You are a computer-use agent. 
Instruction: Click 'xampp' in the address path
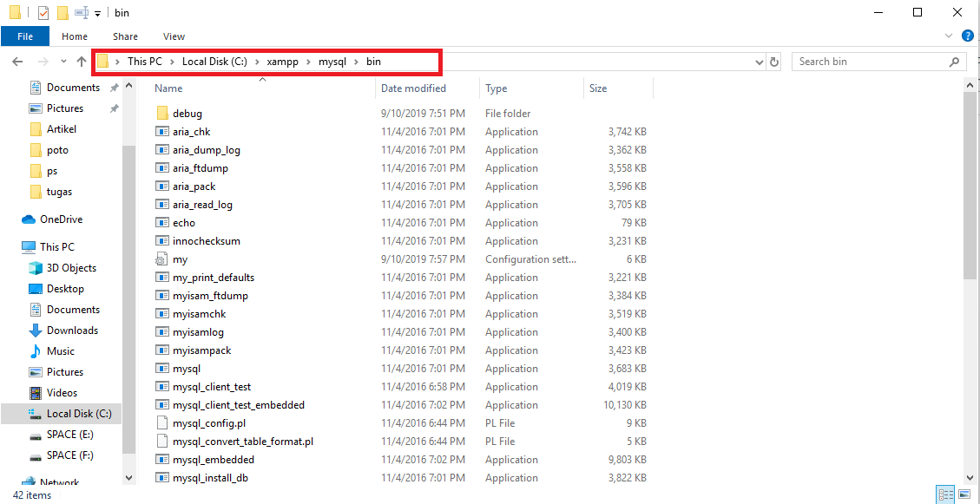282,62
